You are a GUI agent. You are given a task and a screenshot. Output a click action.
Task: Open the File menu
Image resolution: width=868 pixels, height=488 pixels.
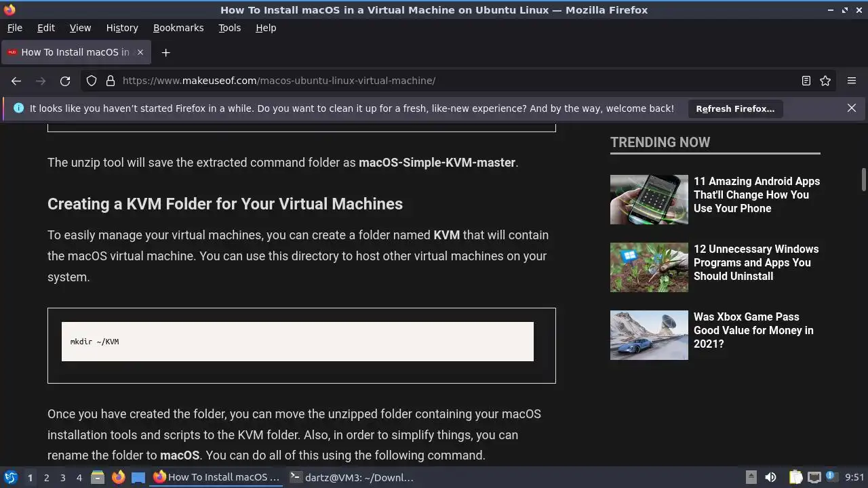15,28
